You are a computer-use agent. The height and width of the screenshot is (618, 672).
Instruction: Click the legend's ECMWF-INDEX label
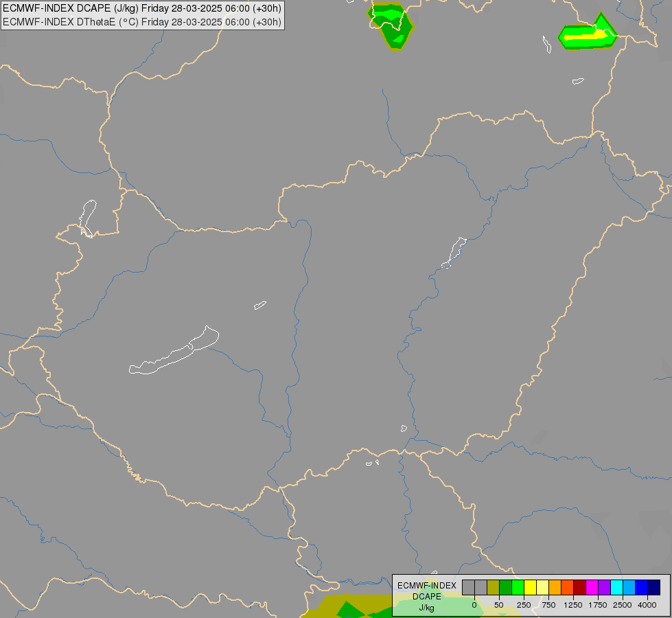427,586
